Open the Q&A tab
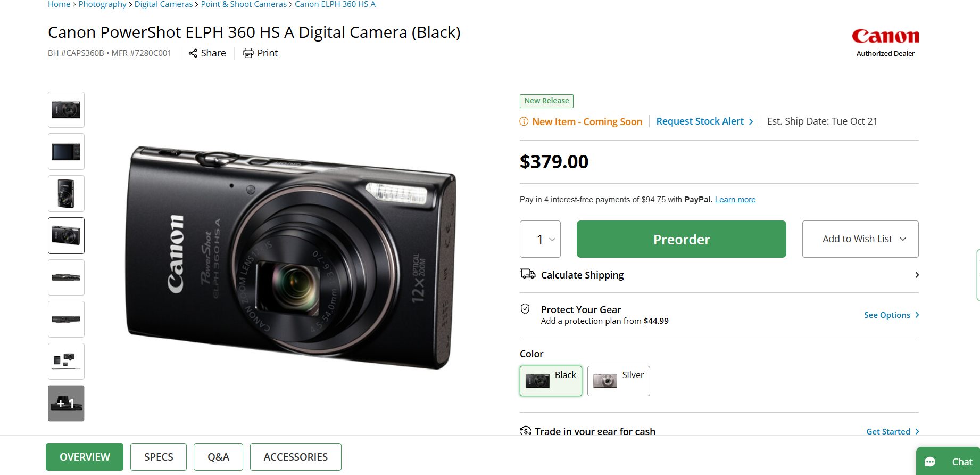The height and width of the screenshot is (475, 980). 218,457
